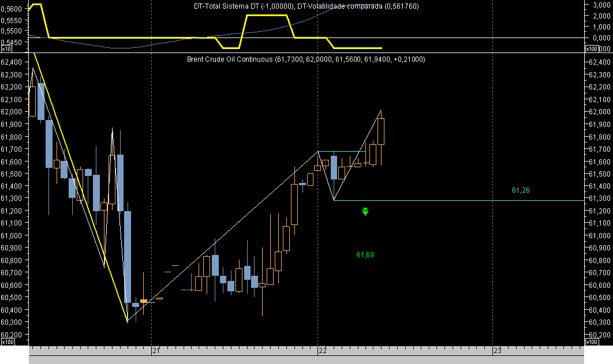Click the gray horizontal scrollbar under the chart
Screen dimensions: 613x364
coord(306,360)
